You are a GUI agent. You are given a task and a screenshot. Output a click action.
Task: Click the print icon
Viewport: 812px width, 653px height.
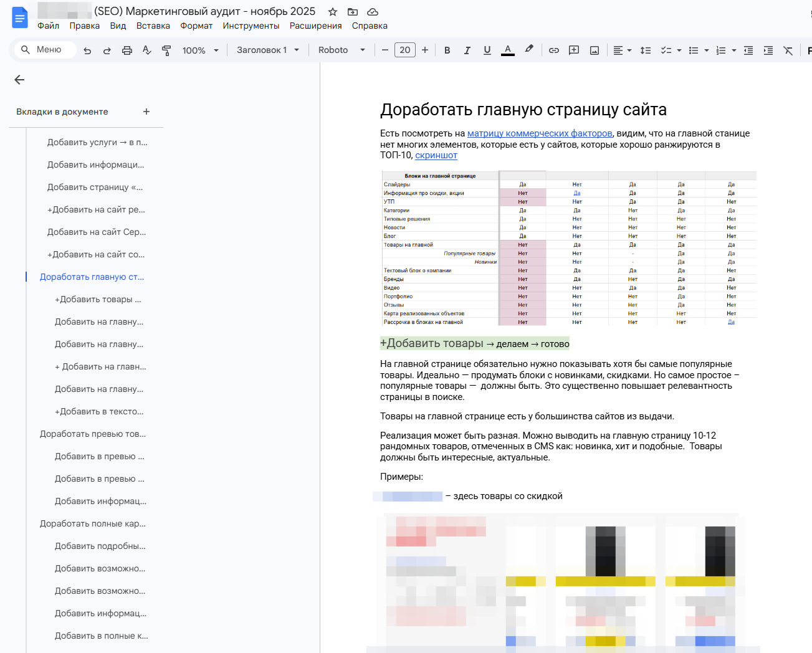pos(127,50)
